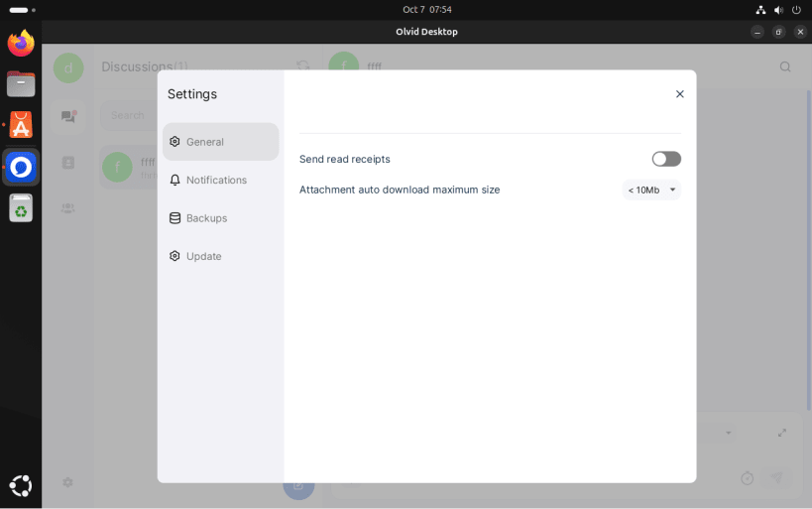Viewport: 812px width, 509px height.
Task: Click the network icon in top bar
Action: click(760, 10)
